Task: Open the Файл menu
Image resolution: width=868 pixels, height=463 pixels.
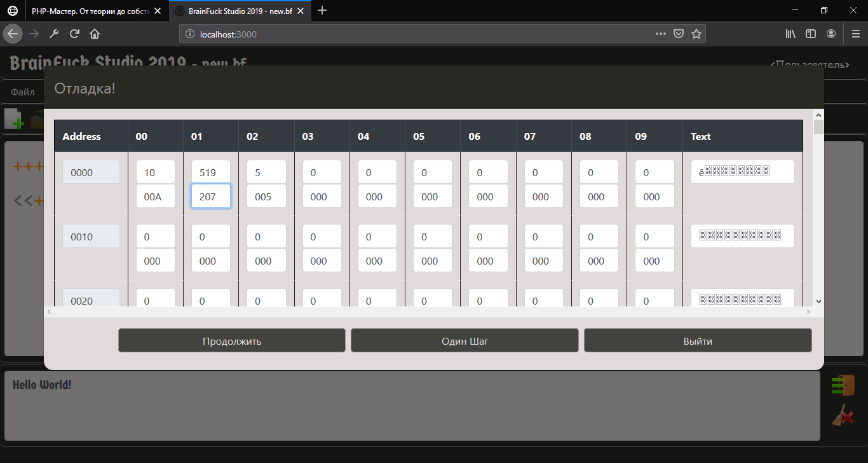Action: [23, 92]
